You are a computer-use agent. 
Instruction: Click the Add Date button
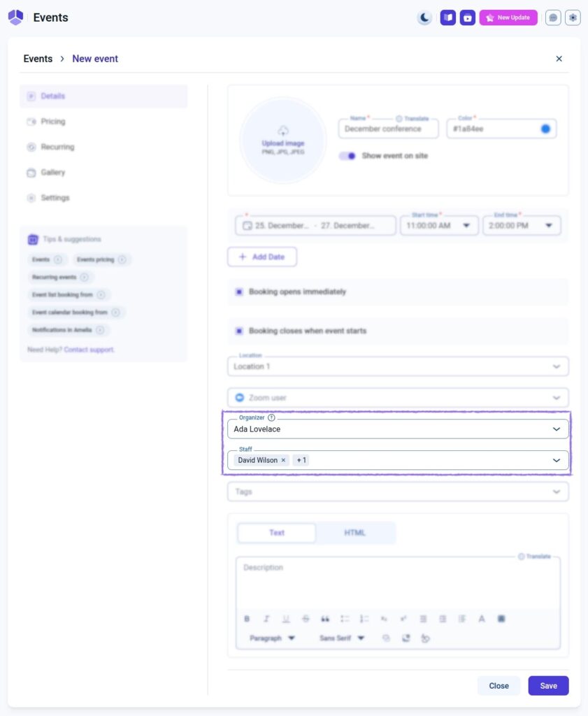[x=261, y=257]
